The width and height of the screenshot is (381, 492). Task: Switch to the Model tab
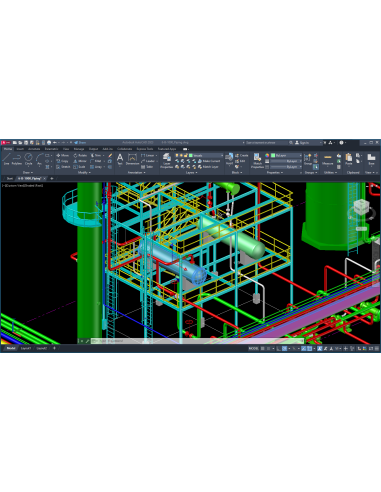(11, 348)
